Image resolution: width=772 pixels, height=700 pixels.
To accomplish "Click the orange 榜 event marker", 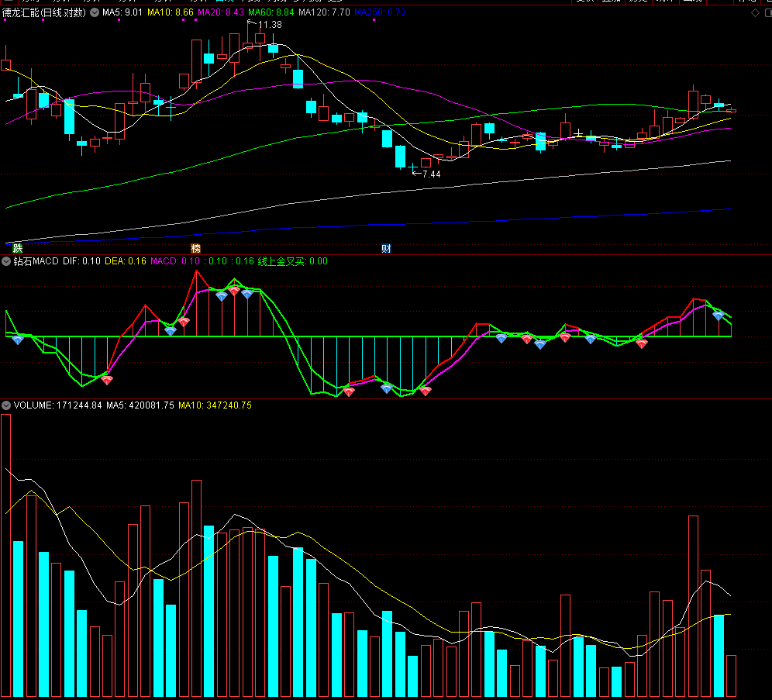I will click(195, 248).
